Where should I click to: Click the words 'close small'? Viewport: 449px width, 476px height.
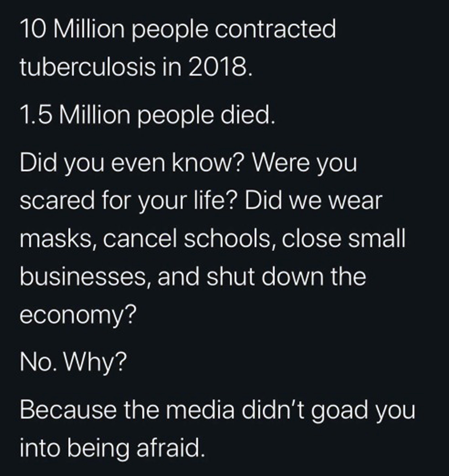click(344, 238)
